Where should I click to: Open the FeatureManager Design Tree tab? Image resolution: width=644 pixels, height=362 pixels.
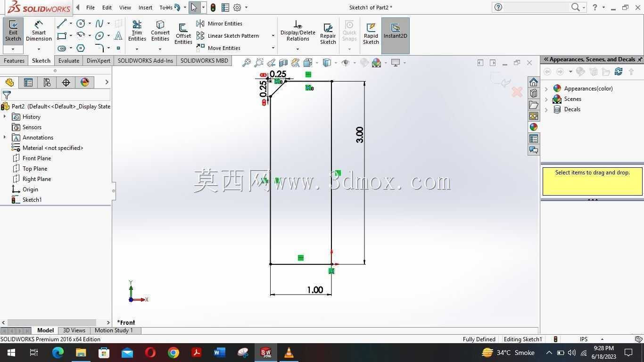[9, 82]
